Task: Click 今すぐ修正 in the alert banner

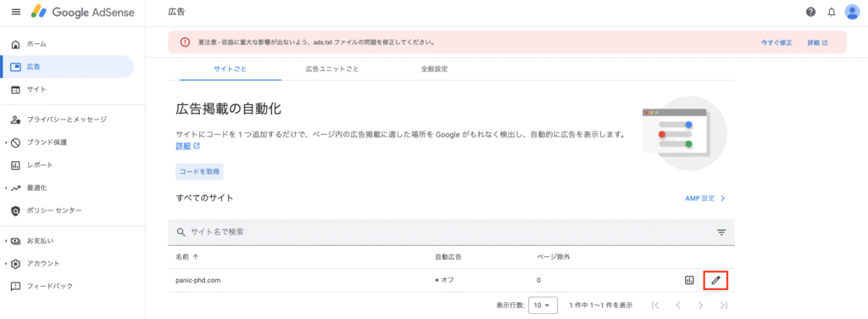Action: [x=776, y=42]
